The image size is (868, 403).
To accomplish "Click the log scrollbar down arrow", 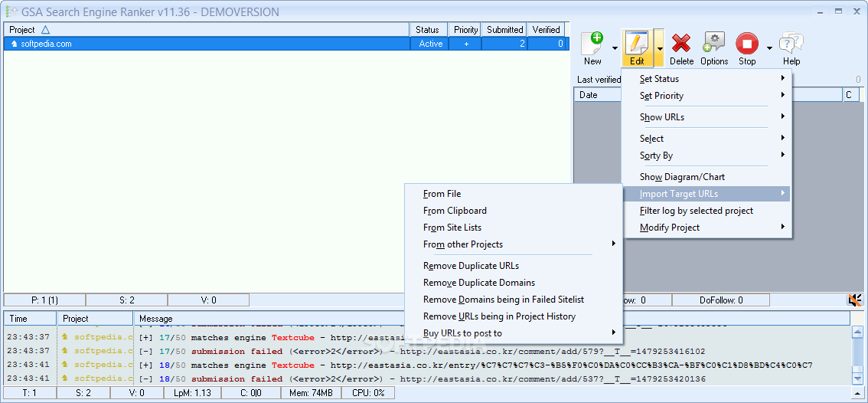I will pos(857,378).
